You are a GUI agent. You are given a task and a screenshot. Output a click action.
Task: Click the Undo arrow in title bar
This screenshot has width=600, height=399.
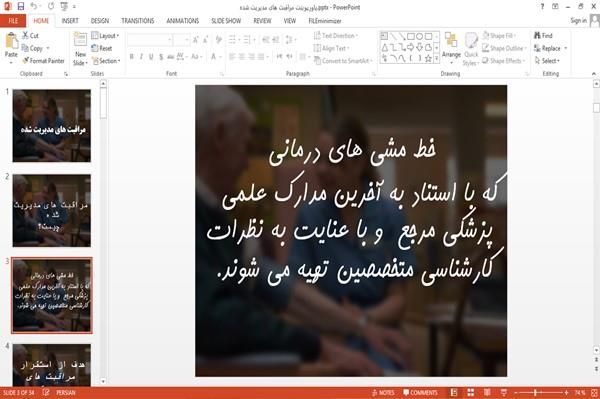point(34,7)
